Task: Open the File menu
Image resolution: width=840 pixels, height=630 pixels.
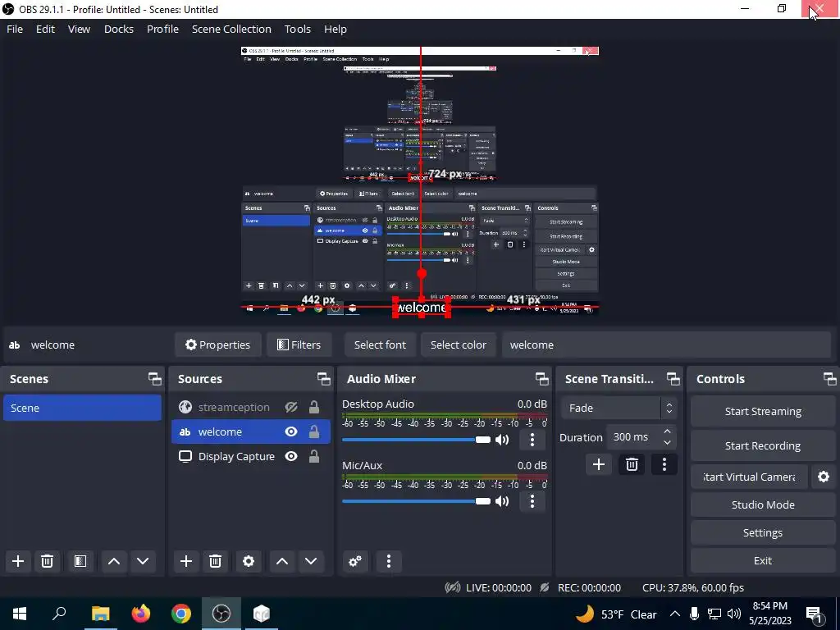Action: tap(15, 29)
